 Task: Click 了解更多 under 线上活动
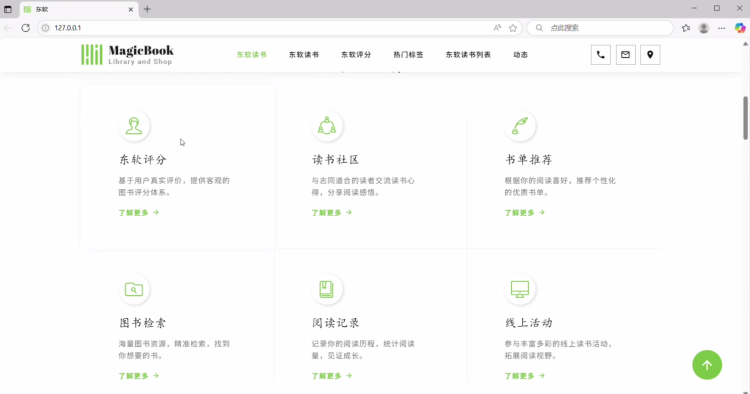pos(525,376)
